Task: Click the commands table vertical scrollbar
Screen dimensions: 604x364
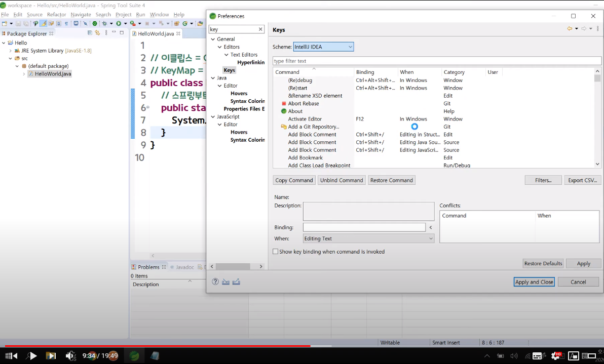Action: [597, 118]
